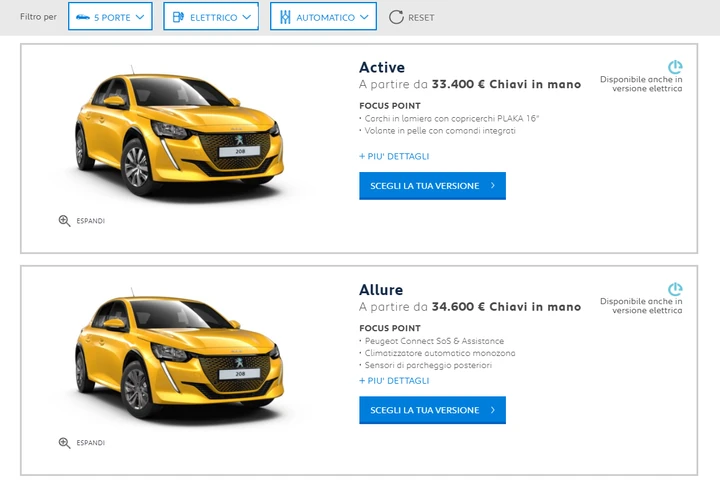Click the Active card's Disponibile anche in versione elettrica text
The height and width of the screenshot is (487, 720).
[641, 84]
